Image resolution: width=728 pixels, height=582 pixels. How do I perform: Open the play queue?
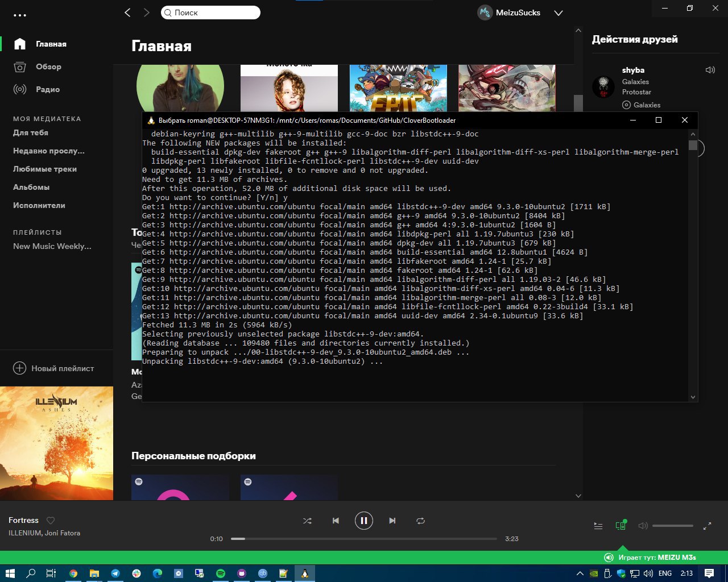(598, 526)
